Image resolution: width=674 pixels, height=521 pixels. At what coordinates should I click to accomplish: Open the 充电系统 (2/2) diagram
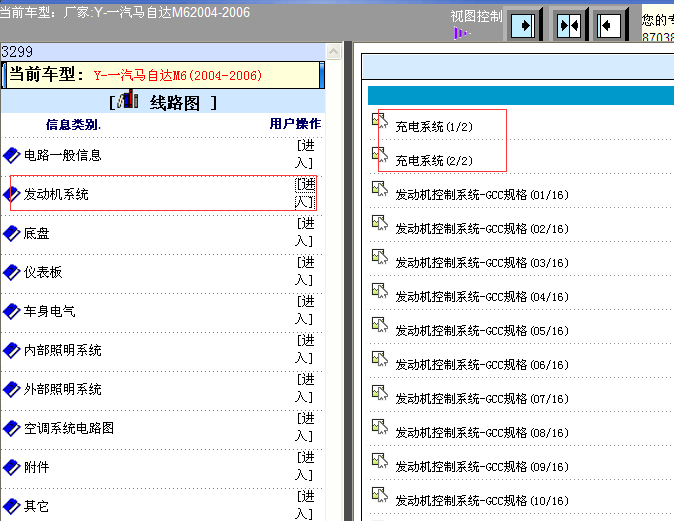[434, 161]
